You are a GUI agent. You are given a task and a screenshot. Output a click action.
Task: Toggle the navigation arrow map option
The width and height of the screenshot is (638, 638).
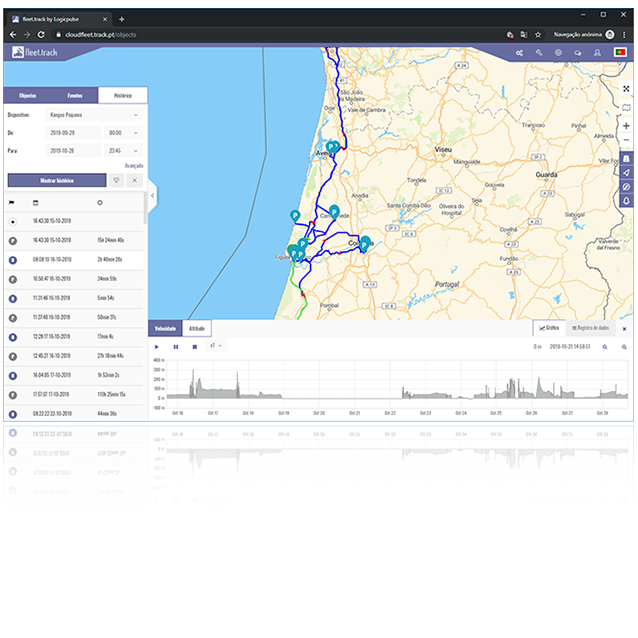tap(626, 173)
